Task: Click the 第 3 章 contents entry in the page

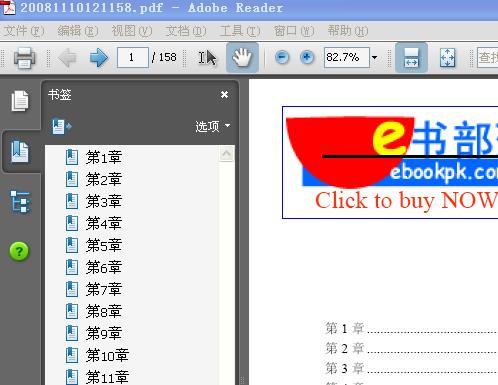Action: point(411,368)
